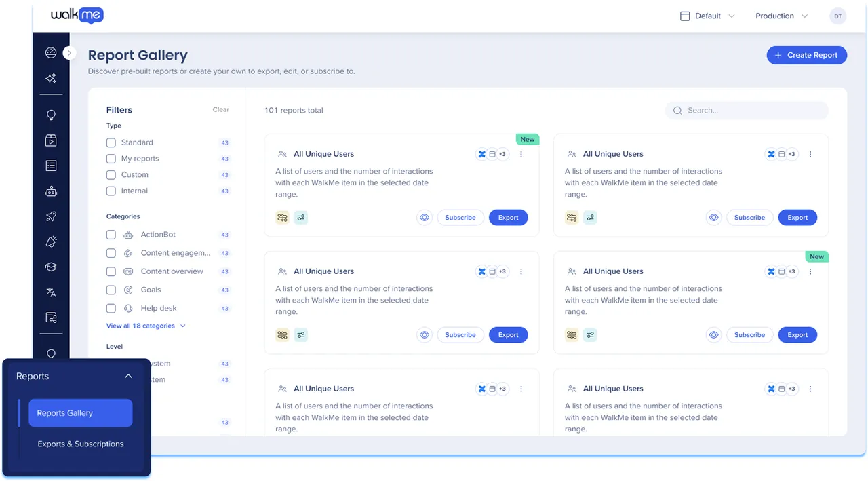Click the Content engagement category icon
This screenshot has width=868, height=481.
(x=128, y=253)
